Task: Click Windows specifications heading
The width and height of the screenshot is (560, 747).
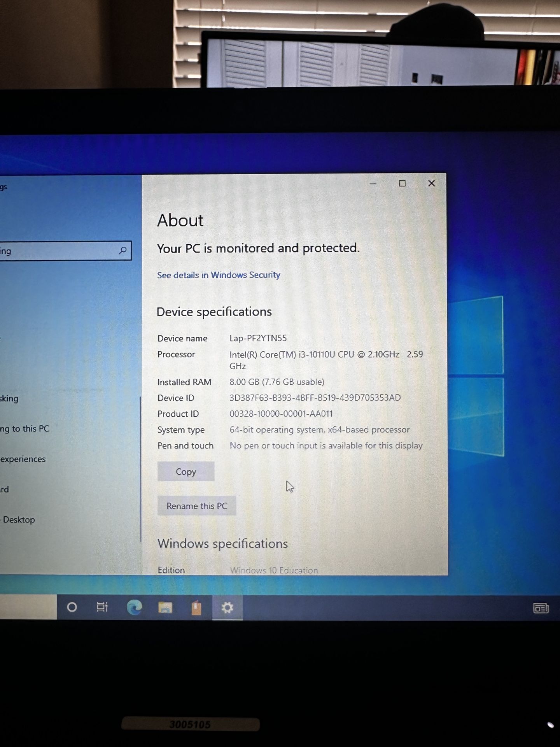Action: pyautogui.click(x=222, y=544)
